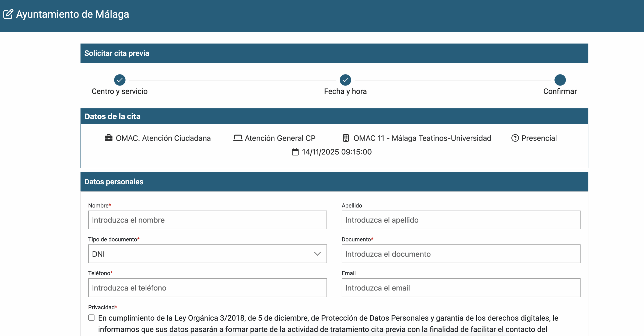Click the chevron arrow in the DNI selector
Screen dimensions: 644x336
coord(317,254)
